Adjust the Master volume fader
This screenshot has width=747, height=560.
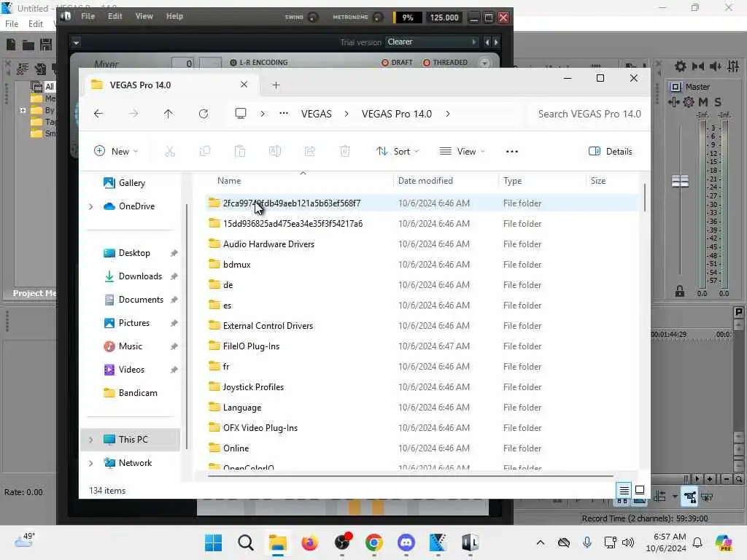click(x=680, y=181)
